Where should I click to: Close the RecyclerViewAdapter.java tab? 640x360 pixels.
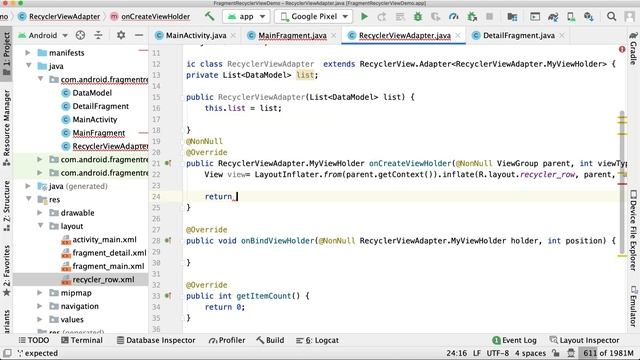point(458,36)
